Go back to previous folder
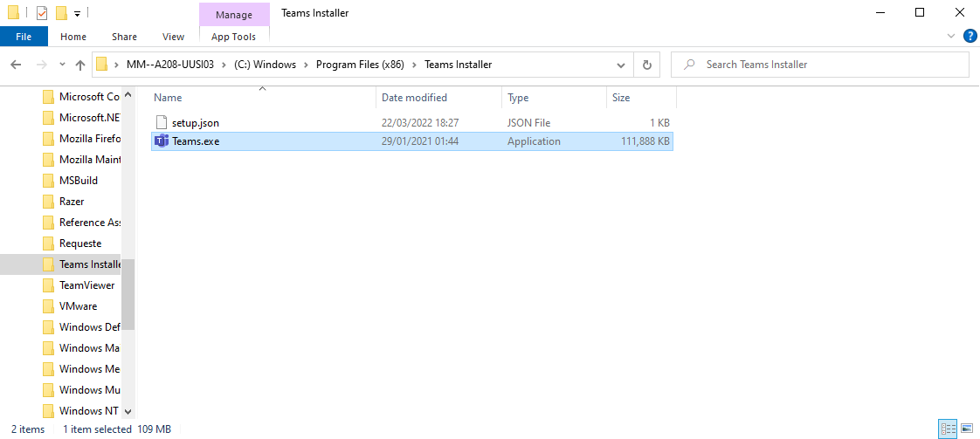The image size is (980, 439). 17,65
